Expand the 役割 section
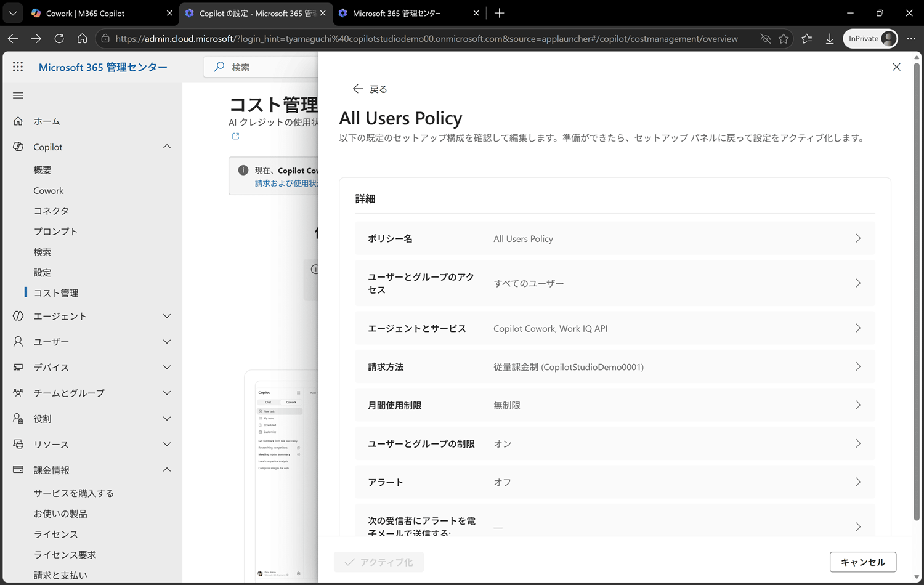924x585 pixels. point(167,419)
